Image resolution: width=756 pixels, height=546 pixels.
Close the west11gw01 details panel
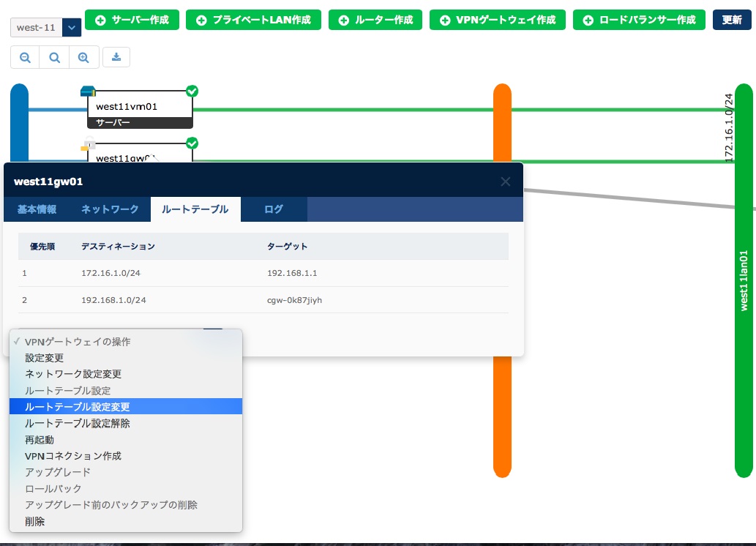(x=505, y=182)
